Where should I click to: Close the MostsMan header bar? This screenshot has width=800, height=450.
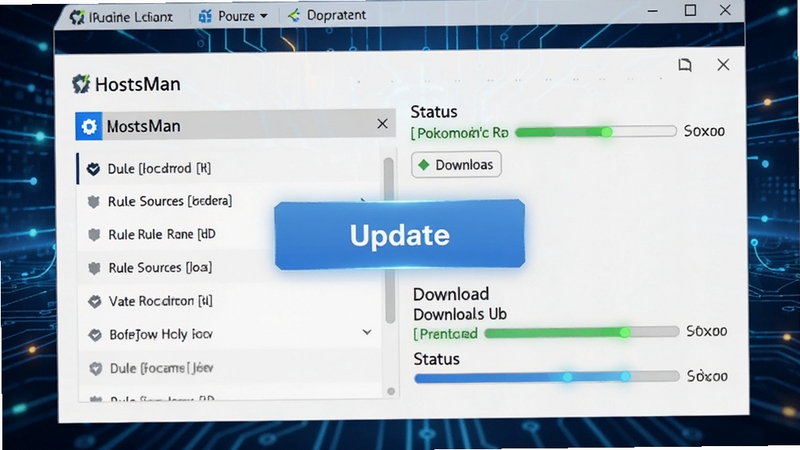pos(382,124)
